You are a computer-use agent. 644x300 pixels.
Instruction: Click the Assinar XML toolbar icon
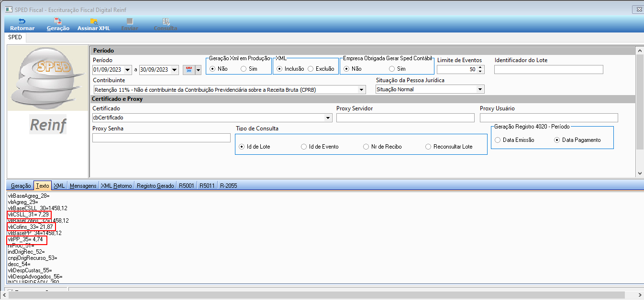(x=94, y=21)
